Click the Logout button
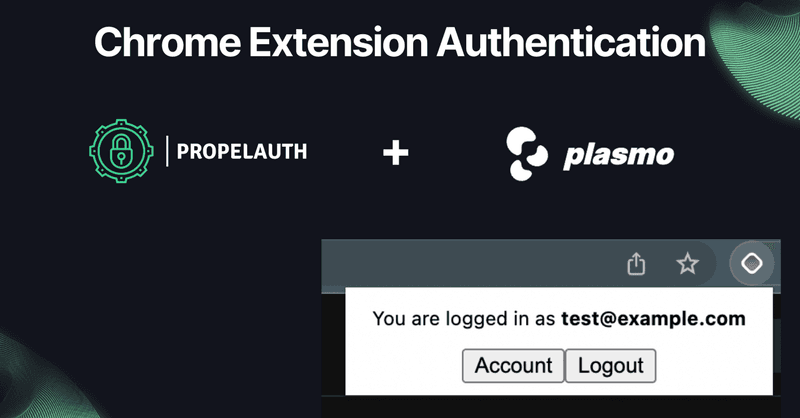Image resolution: width=800 pixels, height=418 pixels. 611,365
